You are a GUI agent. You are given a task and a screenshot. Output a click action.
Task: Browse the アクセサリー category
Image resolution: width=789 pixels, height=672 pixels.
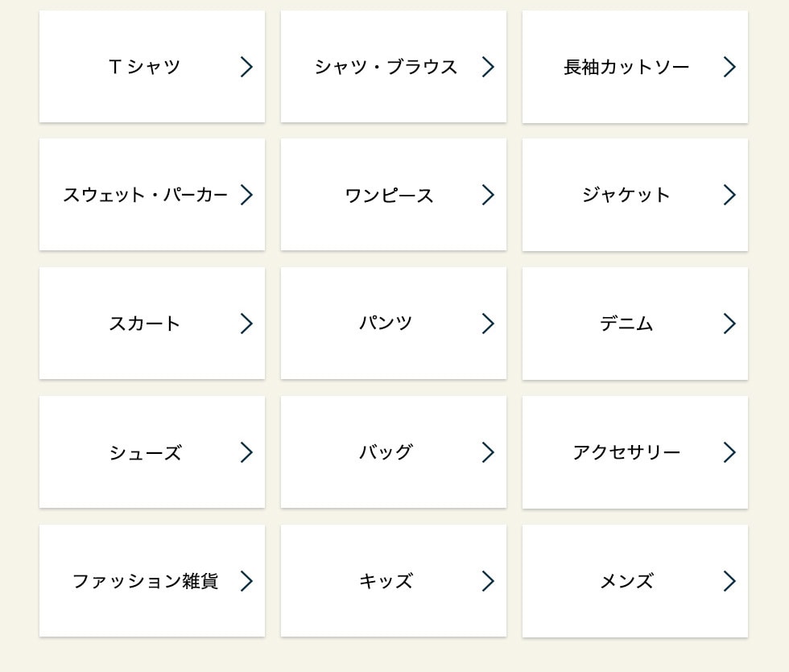pyautogui.click(x=626, y=452)
